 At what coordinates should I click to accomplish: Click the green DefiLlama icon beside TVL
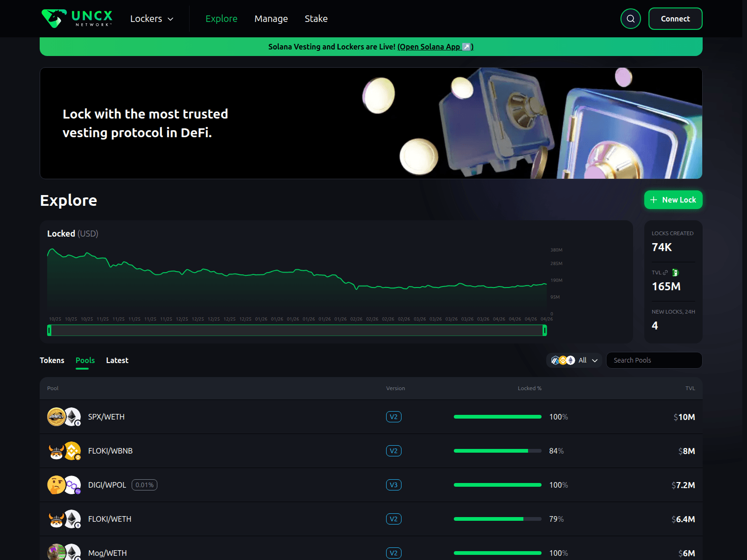pos(675,273)
